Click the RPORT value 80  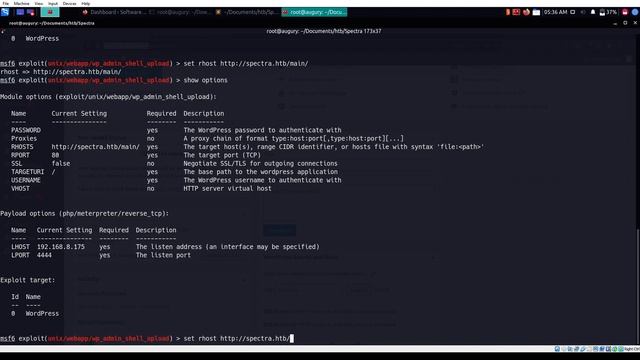[55, 155]
